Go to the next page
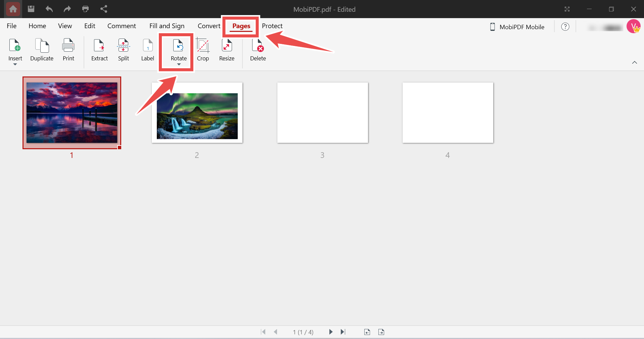The height and width of the screenshot is (339, 644). coord(331,332)
